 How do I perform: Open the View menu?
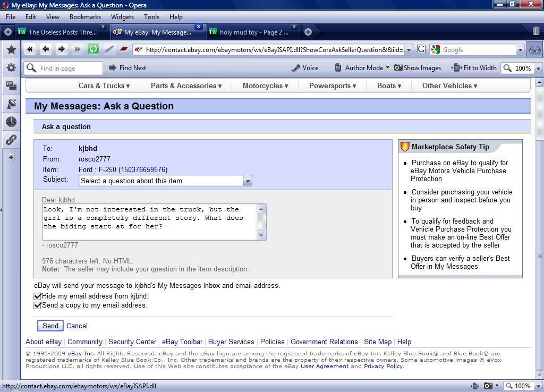tap(53, 16)
